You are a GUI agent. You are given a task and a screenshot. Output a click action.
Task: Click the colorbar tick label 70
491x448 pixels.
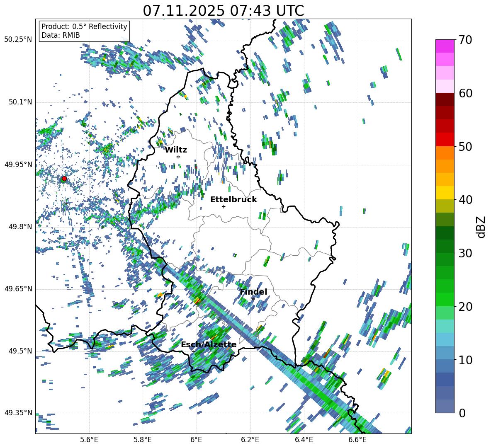click(465, 40)
